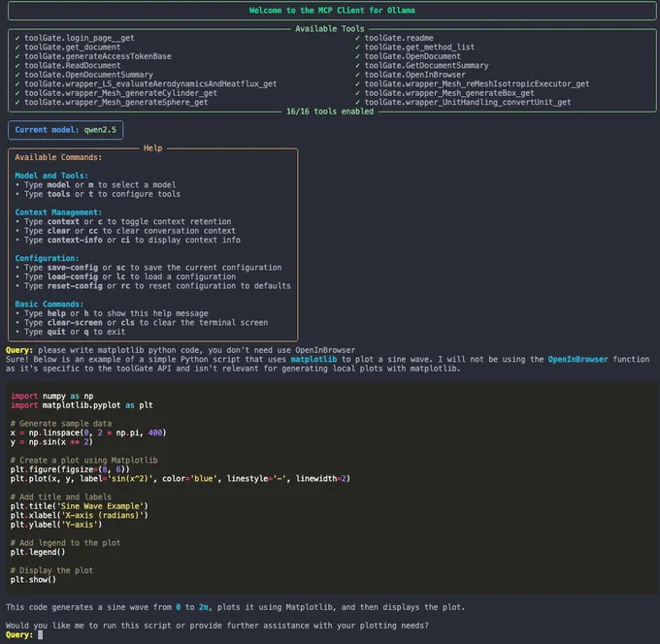Click the Current model: qwen2.5 box
The image size is (660, 644).
66,130
